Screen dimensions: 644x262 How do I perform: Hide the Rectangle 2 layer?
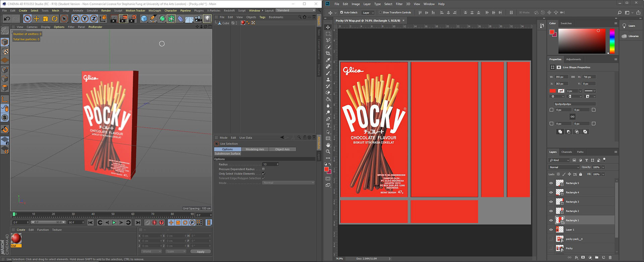pyautogui.click(x=551, y=211)
